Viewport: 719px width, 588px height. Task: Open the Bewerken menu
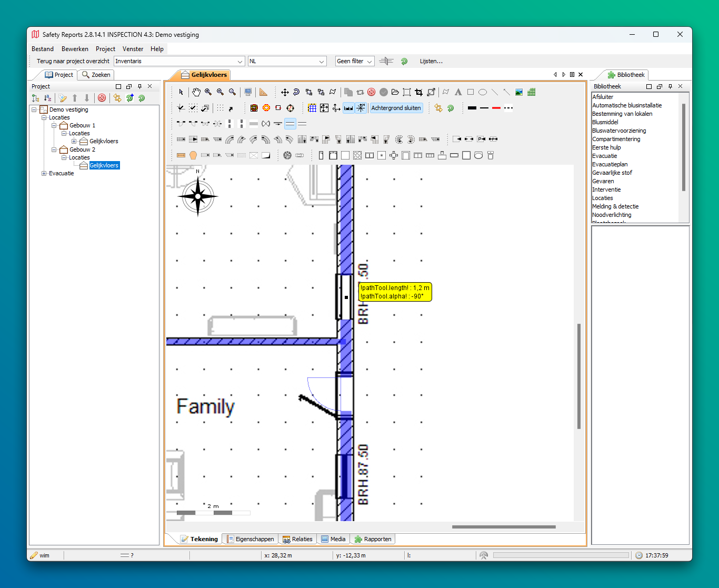(75, 49)
